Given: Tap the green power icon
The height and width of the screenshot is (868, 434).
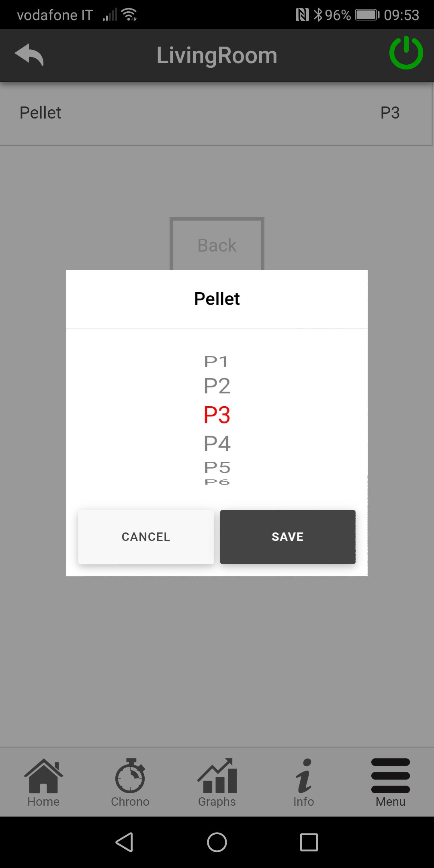Looking at the screenshot, I should click(x=406, y=53).
